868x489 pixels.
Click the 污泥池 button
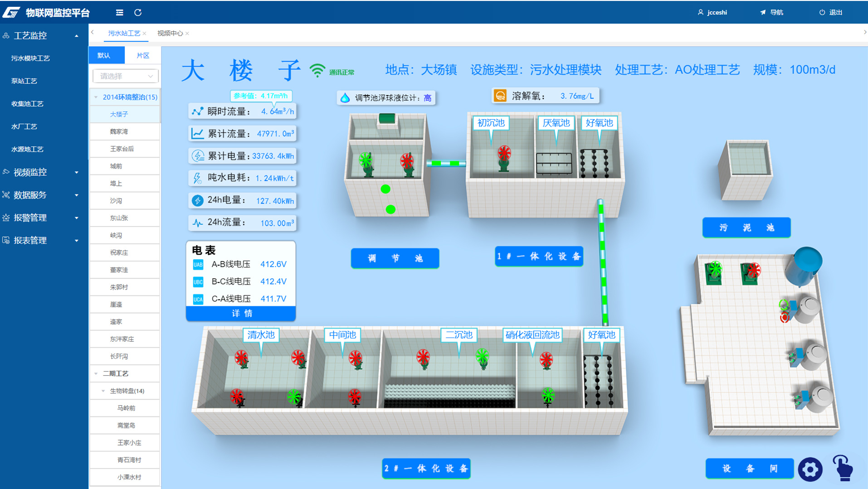click(746, 228)
